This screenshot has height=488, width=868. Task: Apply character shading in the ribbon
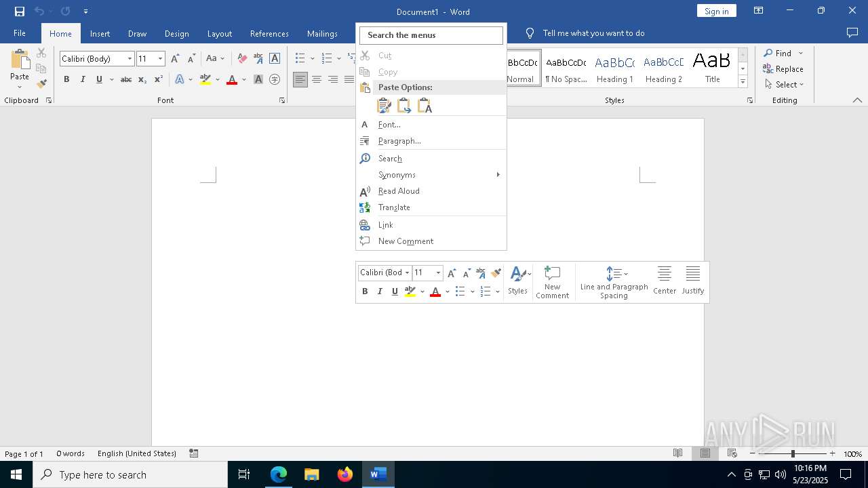click(x=258, y=79)
